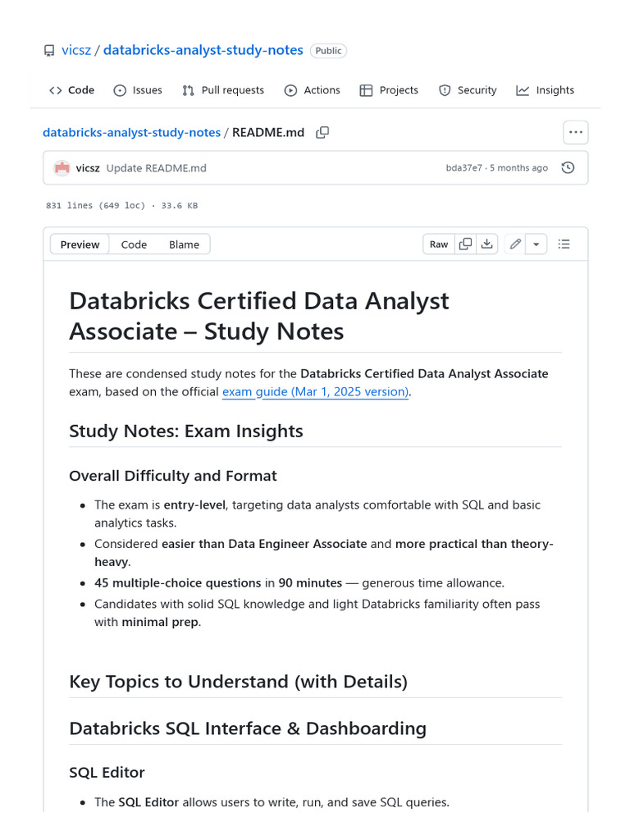Open the databricks-analyst-study-notes repository title link
Image resolution: width=630 pixels, height=840 pixels.
tap(203, 51)
